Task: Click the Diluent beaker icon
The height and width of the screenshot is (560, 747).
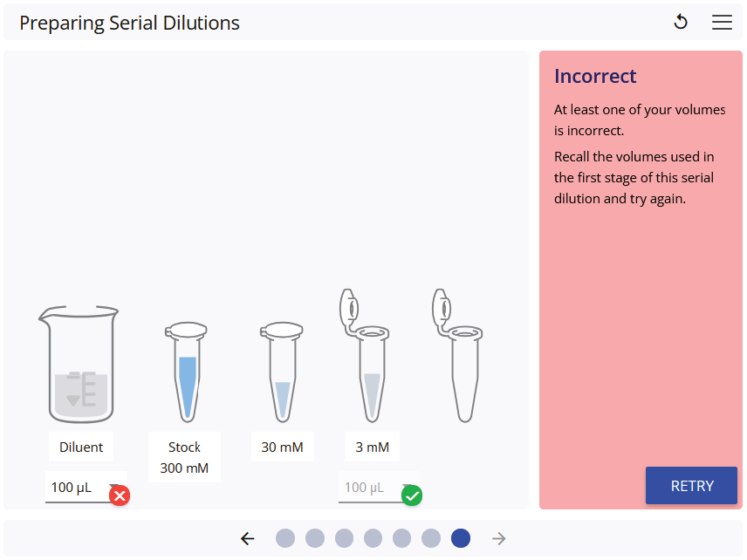Action: [x=79, y=365]
